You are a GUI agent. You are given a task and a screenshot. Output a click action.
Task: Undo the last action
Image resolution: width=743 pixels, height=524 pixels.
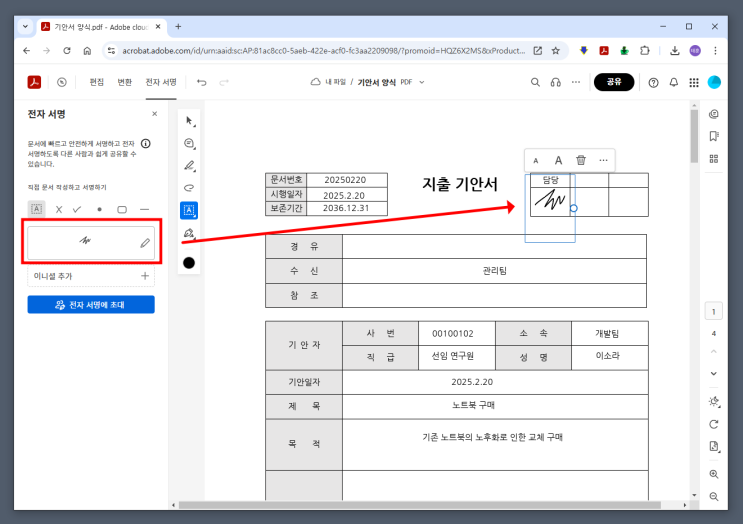[x=201, y=82]
